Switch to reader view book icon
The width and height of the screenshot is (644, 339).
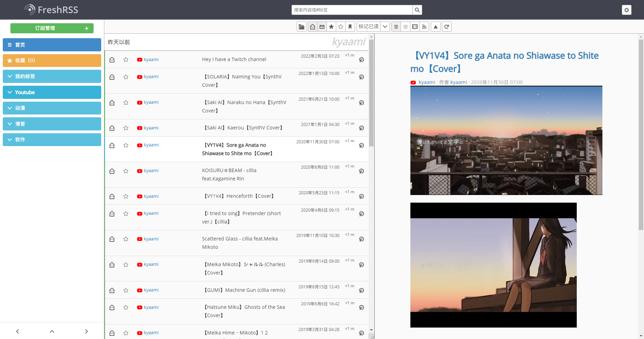point(415,27)
